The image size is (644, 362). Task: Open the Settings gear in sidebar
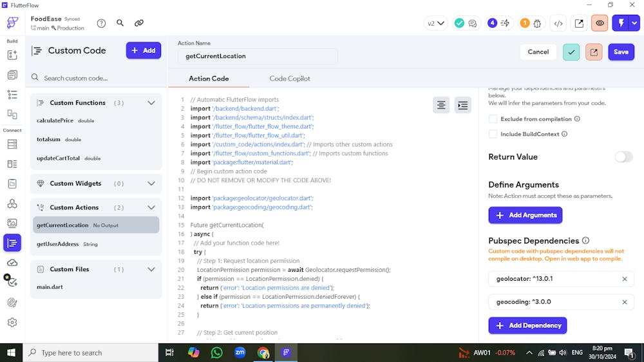12,323
